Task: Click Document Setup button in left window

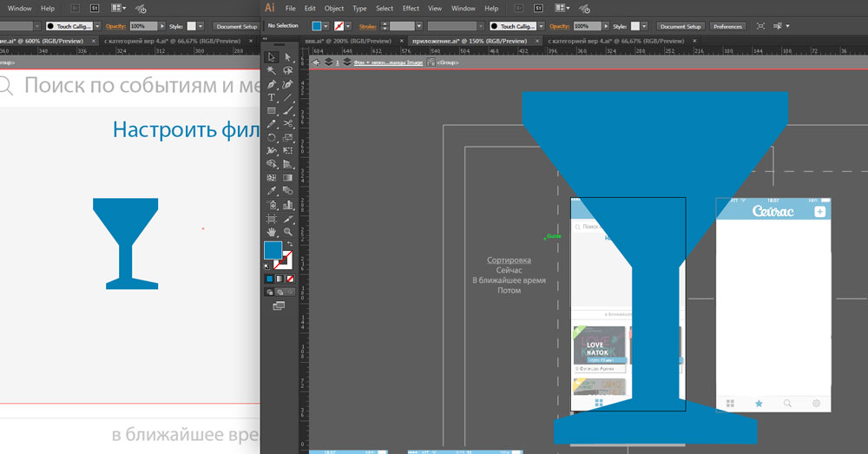Action: tap(236, 26)
